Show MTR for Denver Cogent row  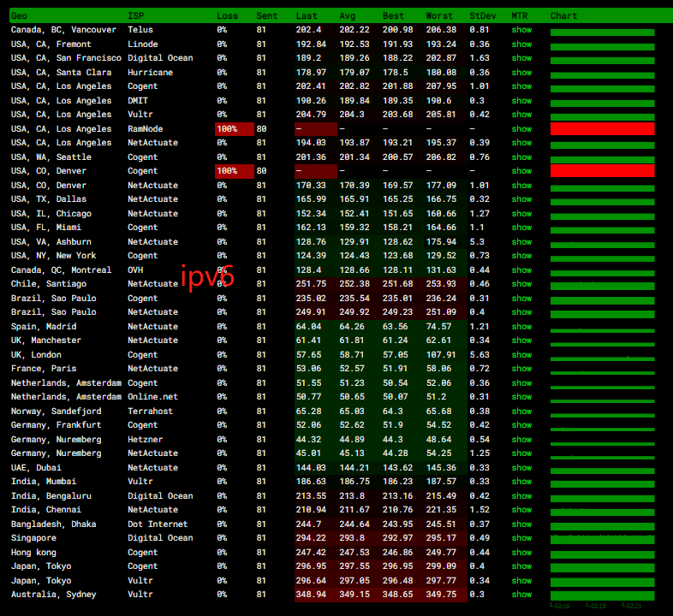[521, 171]
